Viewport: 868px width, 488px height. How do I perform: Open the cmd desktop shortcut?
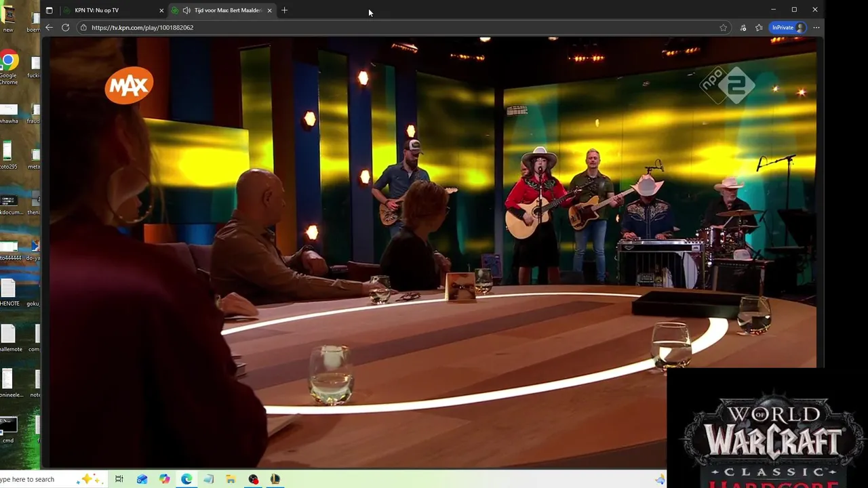[x=8, y=430]
